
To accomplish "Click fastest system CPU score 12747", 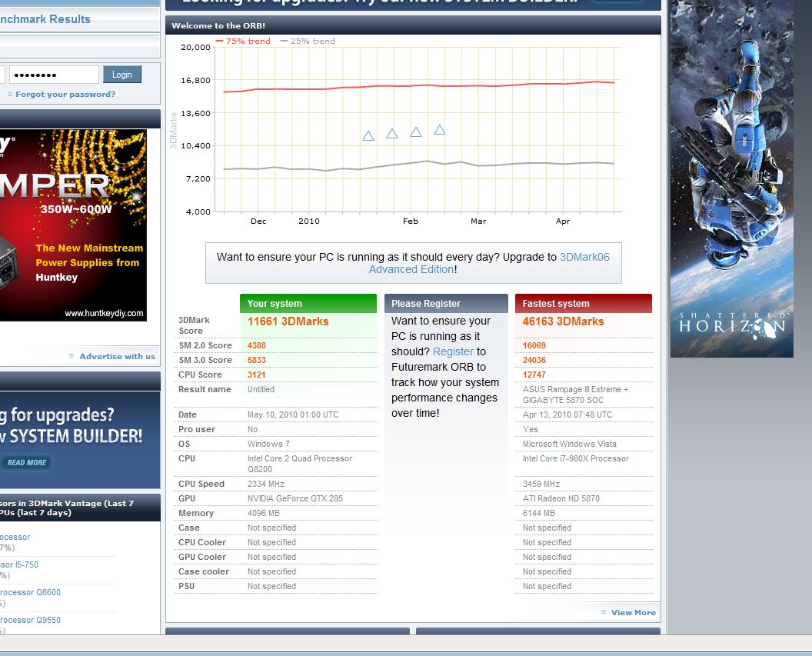I will pos(534,375).
